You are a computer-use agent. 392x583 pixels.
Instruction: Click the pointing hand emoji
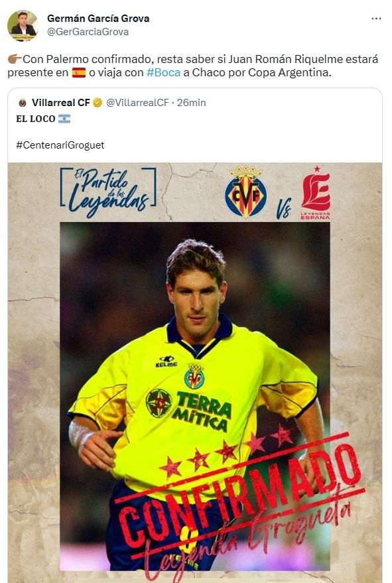[x=15, y=59]
